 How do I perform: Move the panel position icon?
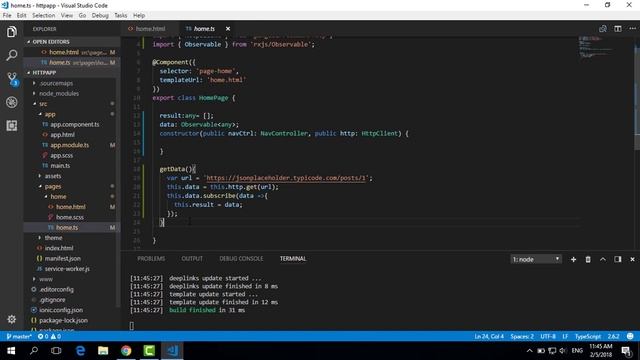tap(618, 259)
